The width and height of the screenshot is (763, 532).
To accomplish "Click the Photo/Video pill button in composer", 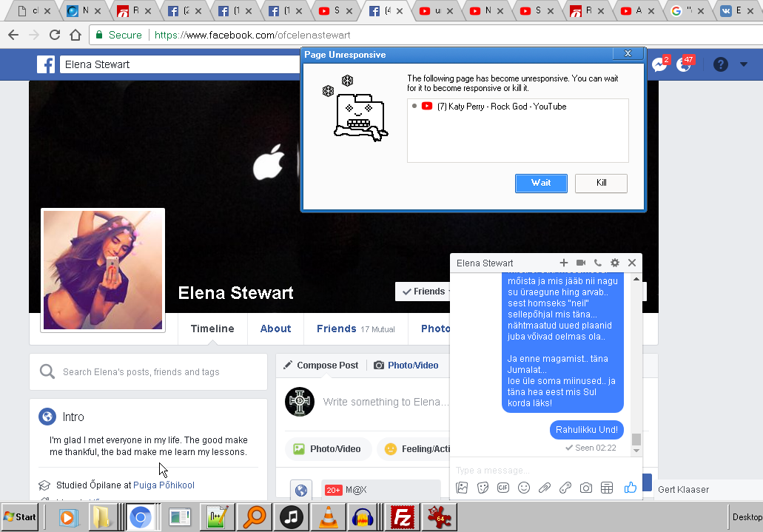I will coord(328,449).
